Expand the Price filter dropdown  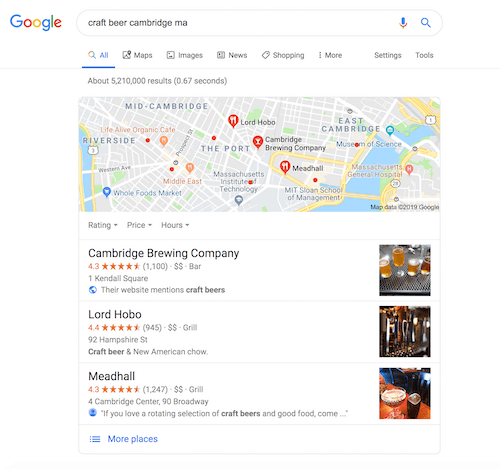pyautogui.click(x=139, y=225)
